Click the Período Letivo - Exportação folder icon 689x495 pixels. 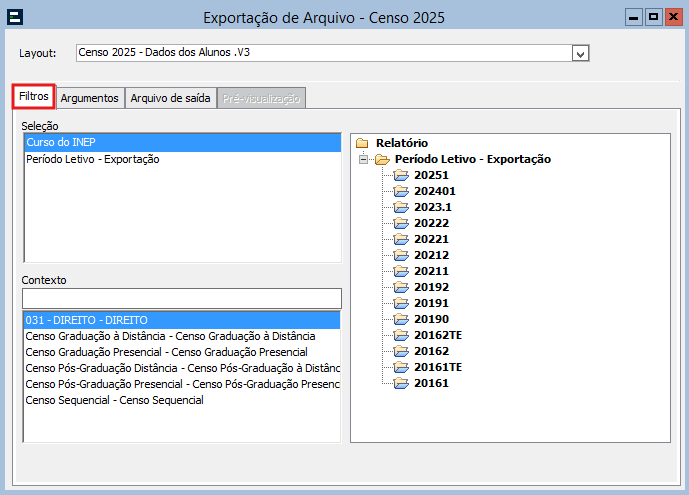click(x=382, y=159)
